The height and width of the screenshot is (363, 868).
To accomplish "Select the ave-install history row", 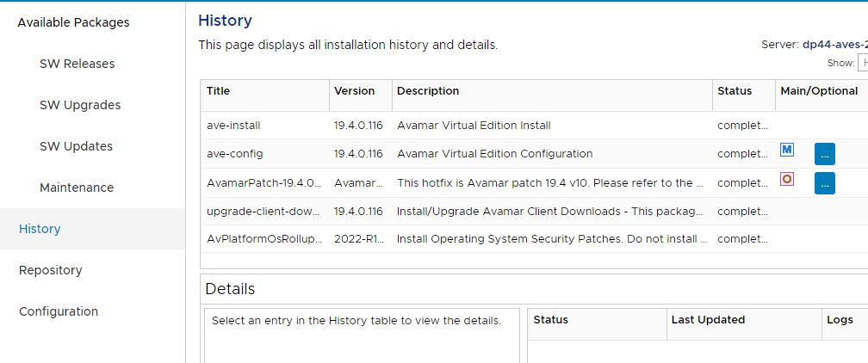I will [x=233, y=126].
